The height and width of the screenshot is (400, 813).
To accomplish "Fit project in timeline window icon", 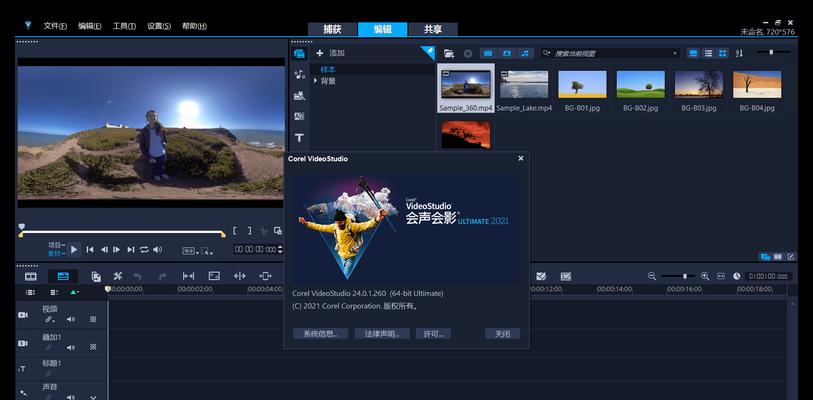I will [x=721, y=277].
